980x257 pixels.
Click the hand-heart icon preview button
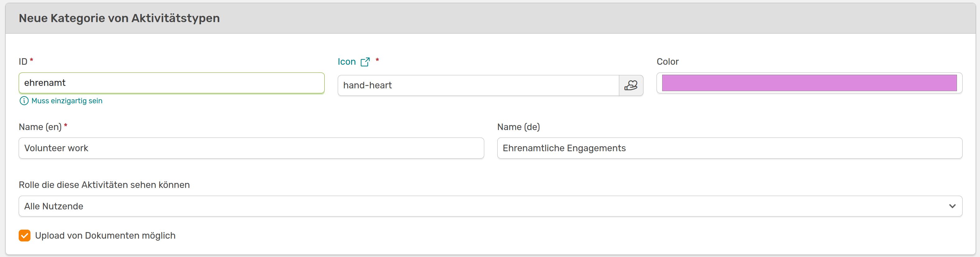pos(631,85)
